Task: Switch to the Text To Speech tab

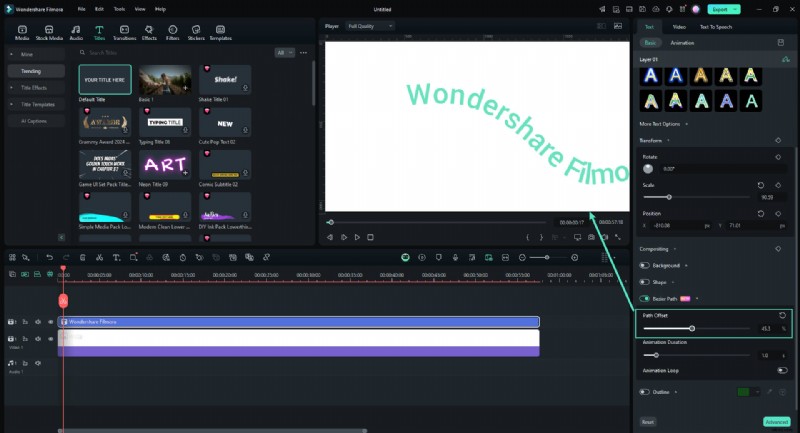Action: 716,26
